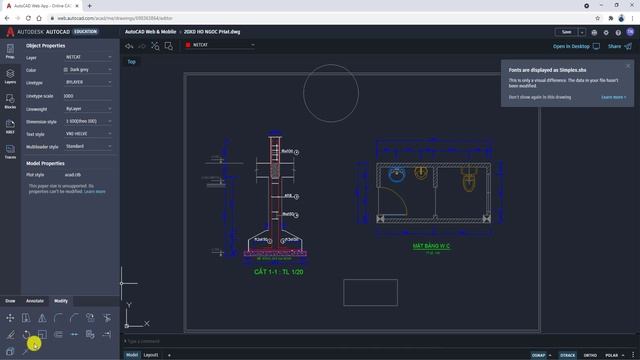Toggle ORTHO in the status bar
Image resolution: width=640 pixels, height=360 pixels.
(x=590, y=355)
